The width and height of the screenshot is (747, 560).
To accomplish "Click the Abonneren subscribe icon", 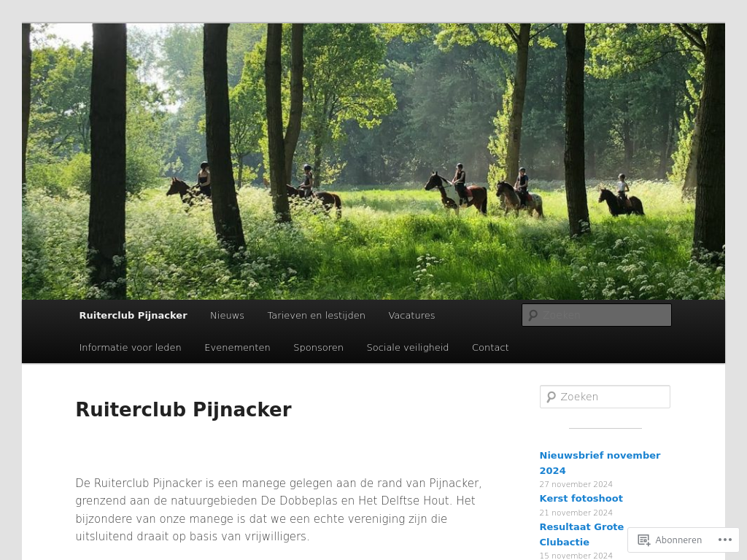I will (x=643, y=540).
